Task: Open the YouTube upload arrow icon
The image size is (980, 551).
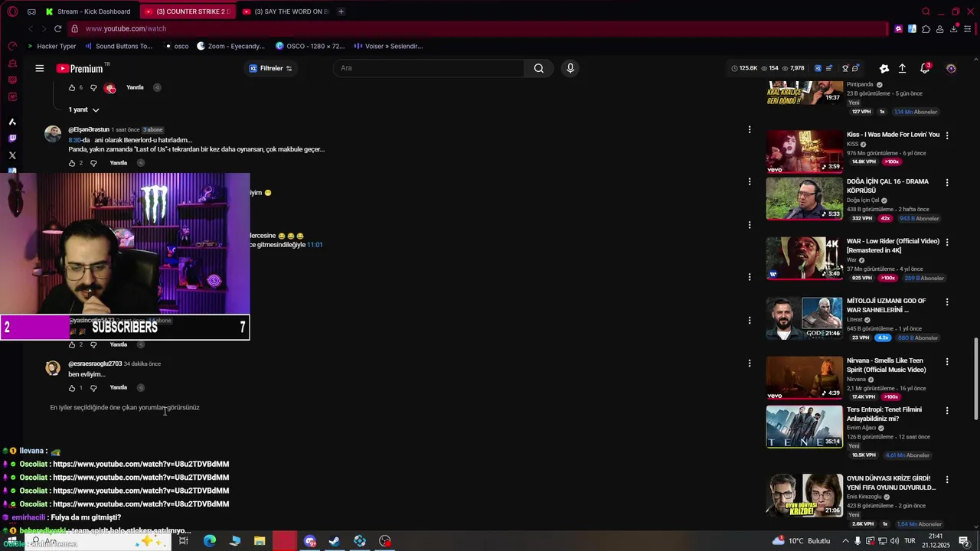Action: [903, 68]
